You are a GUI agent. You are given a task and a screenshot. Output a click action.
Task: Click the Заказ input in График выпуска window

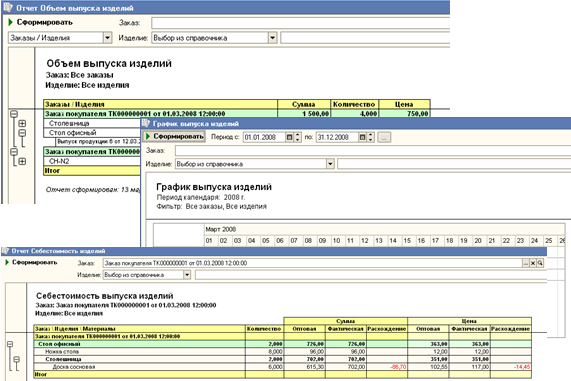pyautogui.click(x=373, y=150)
